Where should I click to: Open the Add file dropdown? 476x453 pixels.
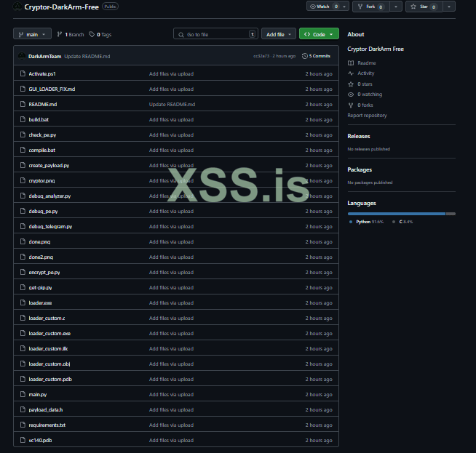click(278, 34)
